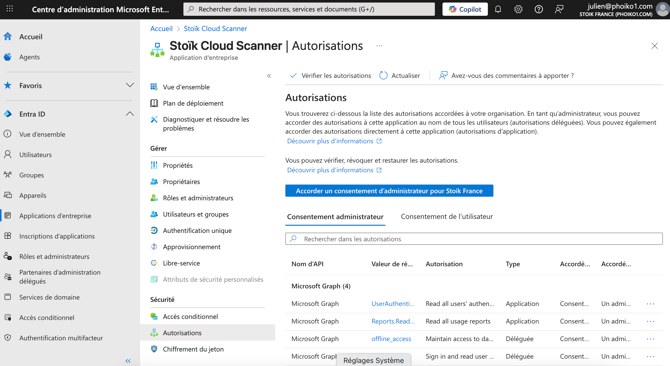Open the UserAuthenti... permission link

point(393,304)
